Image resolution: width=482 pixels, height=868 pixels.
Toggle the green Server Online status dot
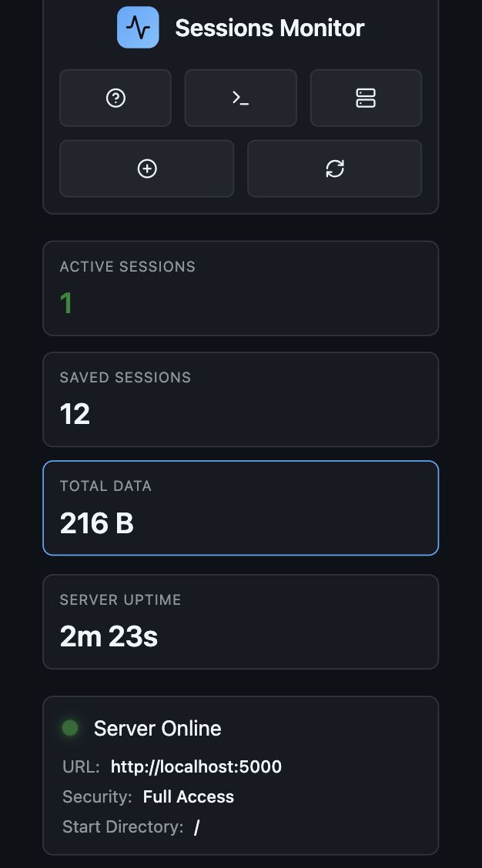coord(69,727)
